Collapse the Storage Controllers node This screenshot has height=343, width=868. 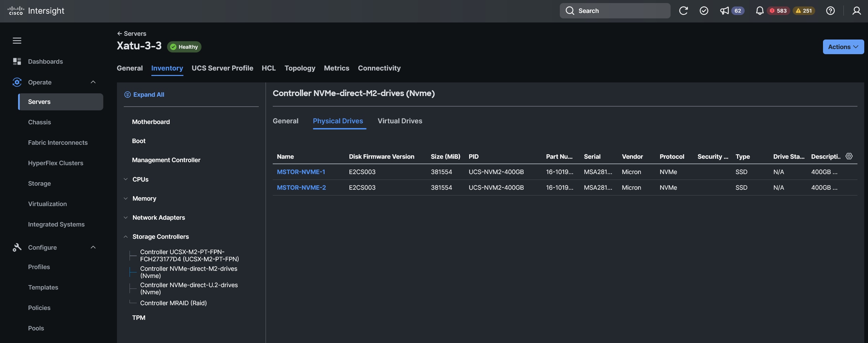[125, 236]
